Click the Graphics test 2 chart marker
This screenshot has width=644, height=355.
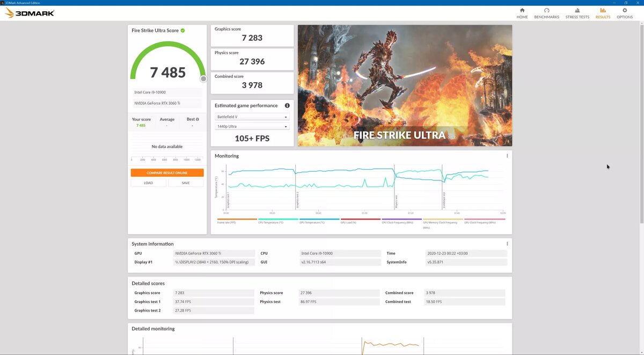(297, 200)
